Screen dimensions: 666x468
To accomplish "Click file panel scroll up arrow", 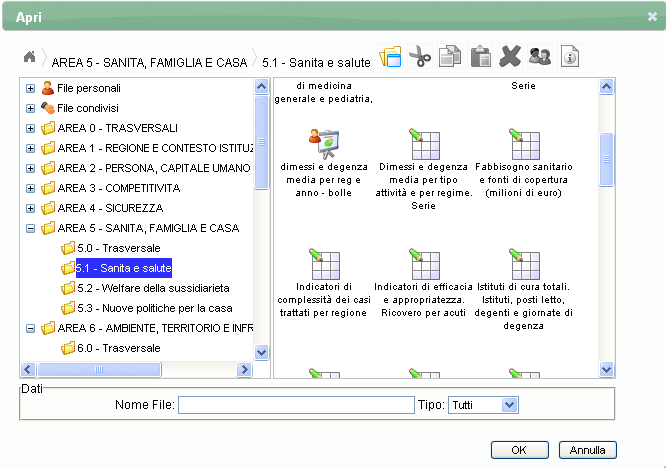I will coord(606,87).
